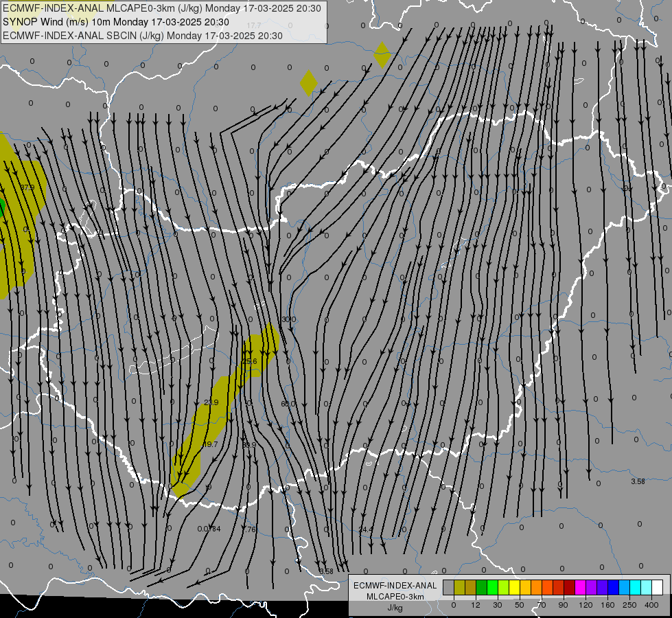Click legend scale value 250

coord(629,605)
